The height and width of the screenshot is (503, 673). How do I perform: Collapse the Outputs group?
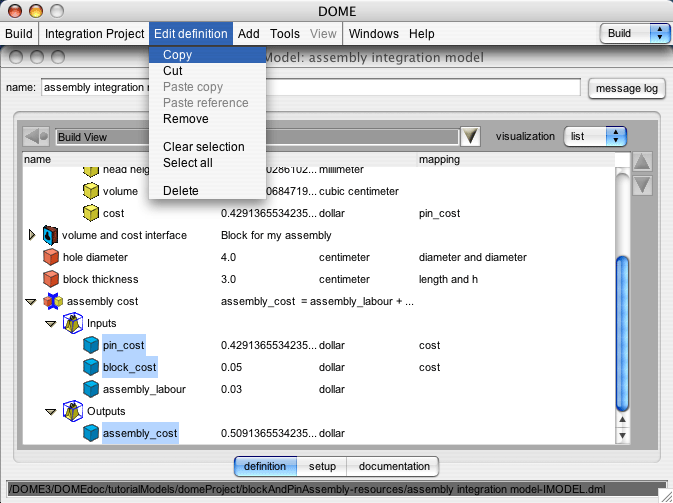[51, 412]
